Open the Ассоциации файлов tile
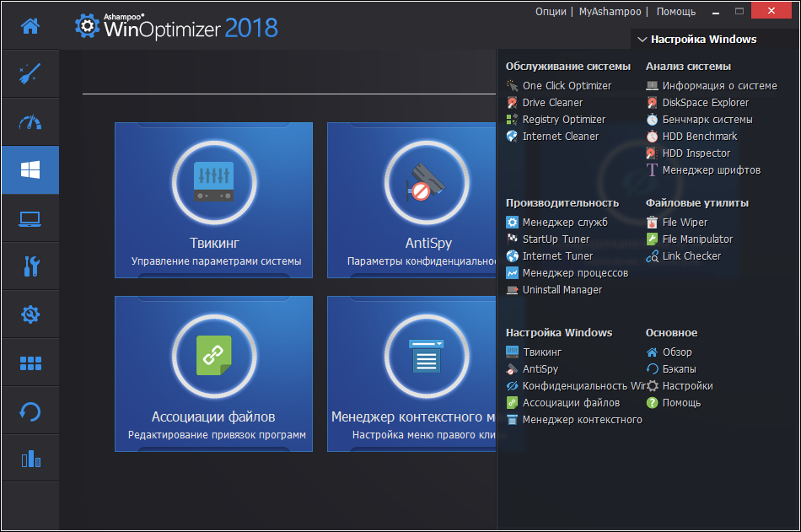Screen dimensions: 801x532 coord(213,373)
